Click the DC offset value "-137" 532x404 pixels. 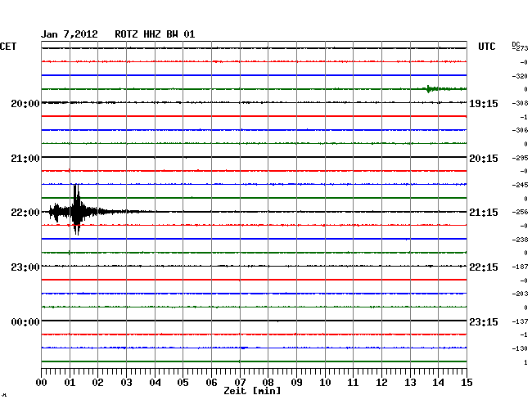click(520, 321)
